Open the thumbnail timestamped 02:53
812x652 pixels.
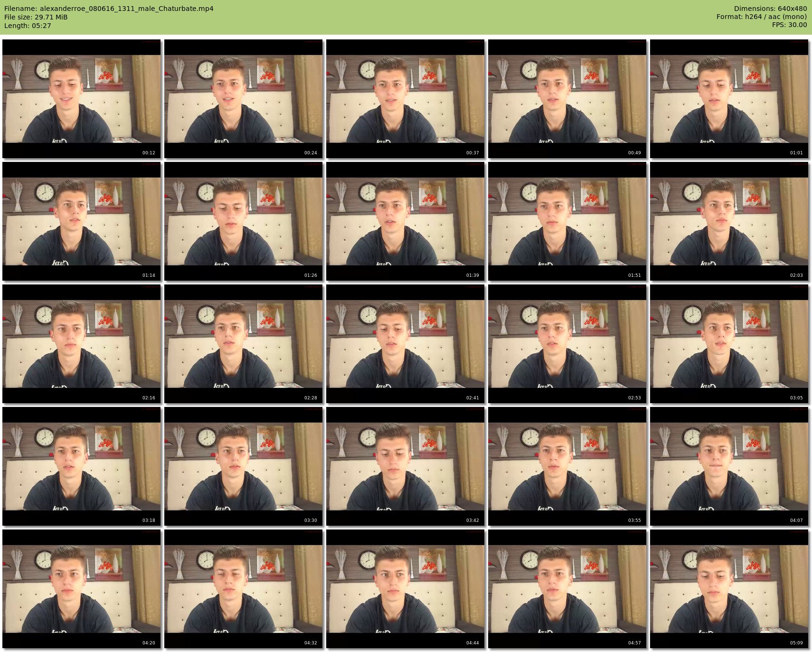567,344
